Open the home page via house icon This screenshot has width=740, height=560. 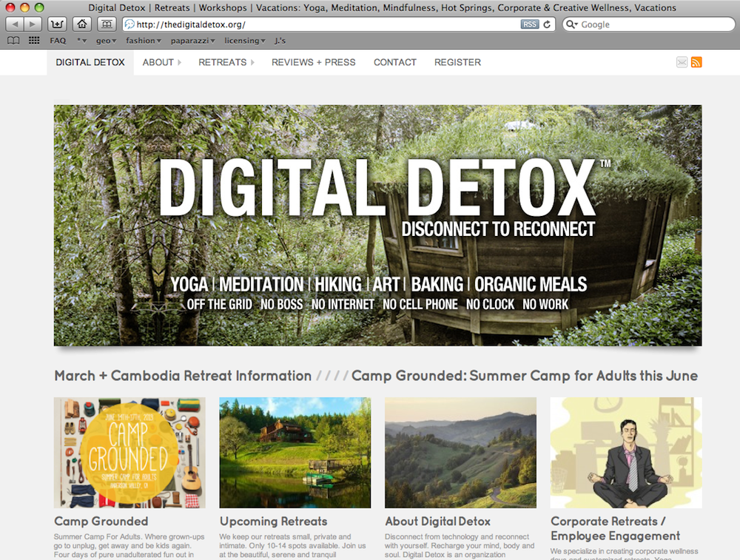point(82,24)
